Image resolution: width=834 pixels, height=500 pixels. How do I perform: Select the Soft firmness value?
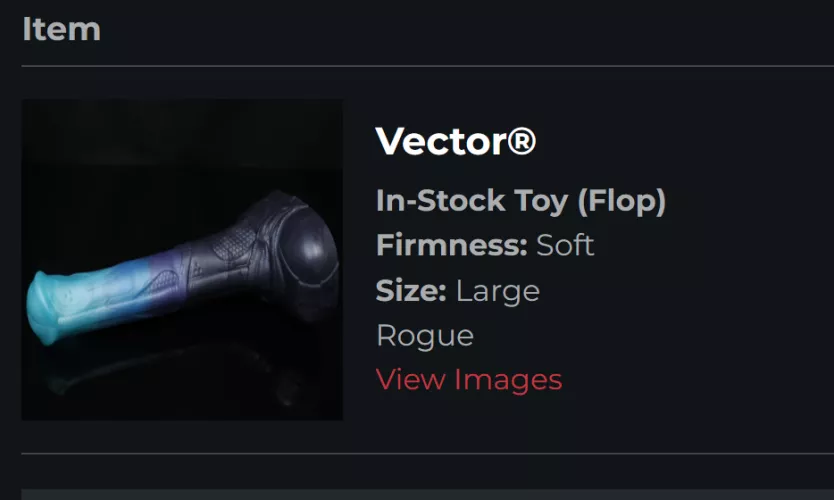pos(565,245)
